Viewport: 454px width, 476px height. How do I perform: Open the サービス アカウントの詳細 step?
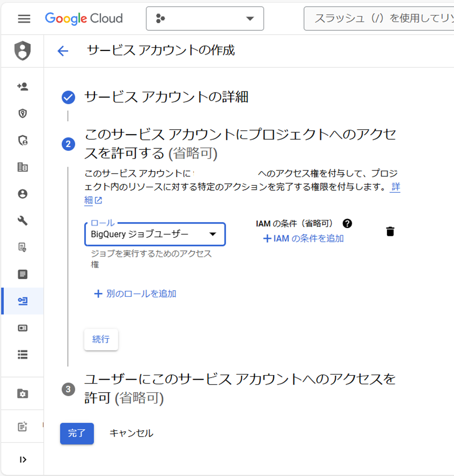[166, 97]
